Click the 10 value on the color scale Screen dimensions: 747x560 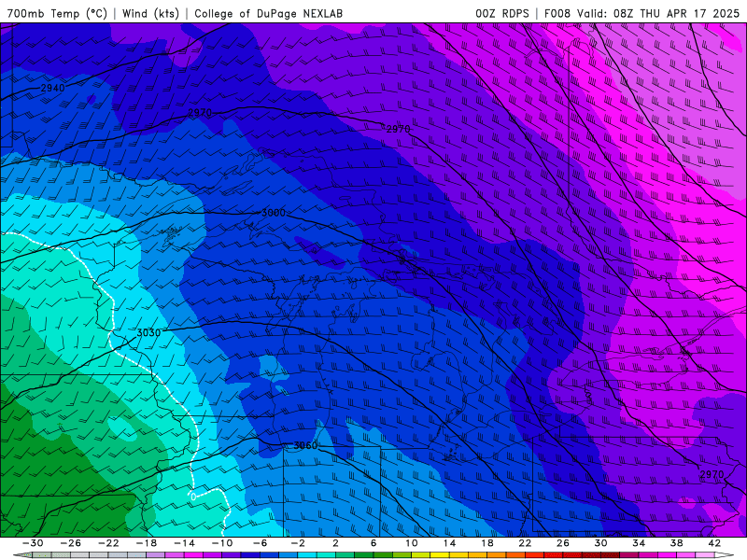click(412, 543)
